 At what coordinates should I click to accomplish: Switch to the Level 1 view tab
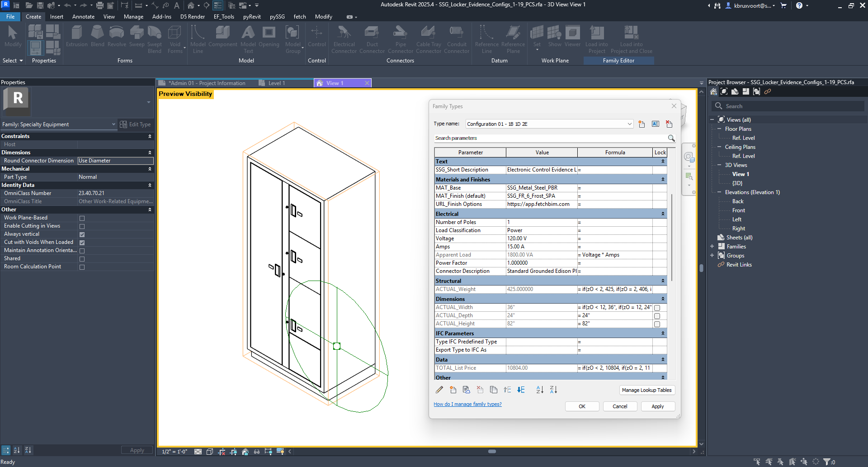[276, 83]
